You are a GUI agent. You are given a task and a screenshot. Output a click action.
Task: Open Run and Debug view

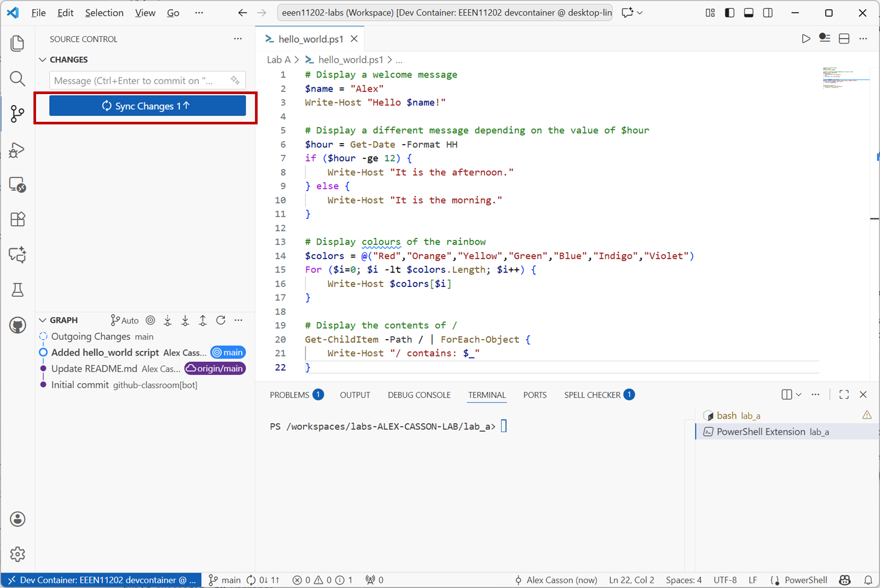tap(17, 151)
